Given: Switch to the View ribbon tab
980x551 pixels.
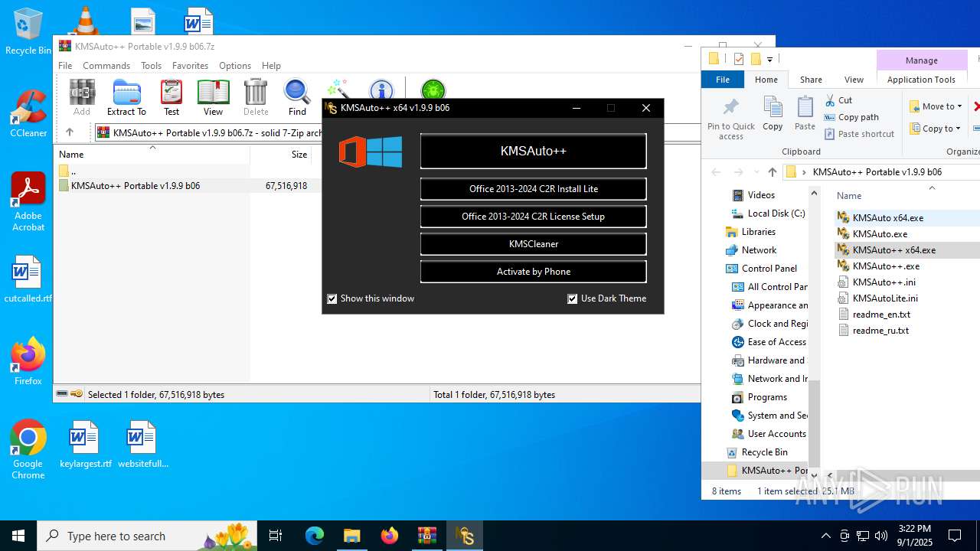Looking at the screenshot, I should coord(854,80).
